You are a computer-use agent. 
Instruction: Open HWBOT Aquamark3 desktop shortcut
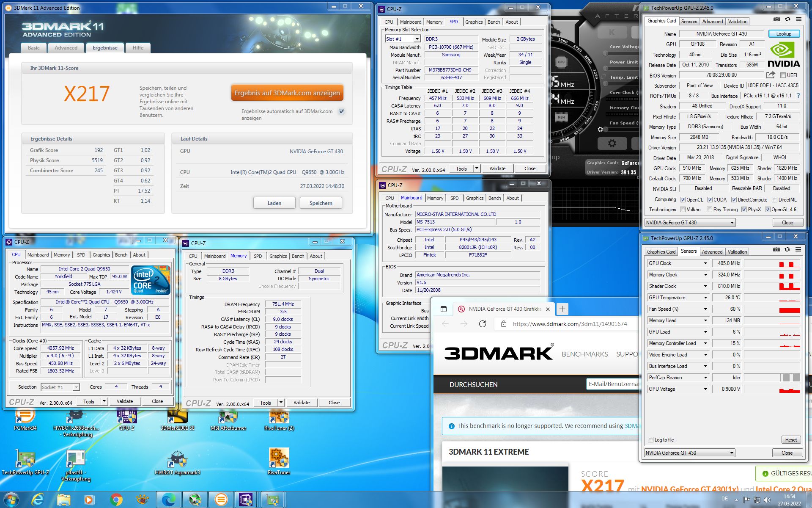coord(177,462)
